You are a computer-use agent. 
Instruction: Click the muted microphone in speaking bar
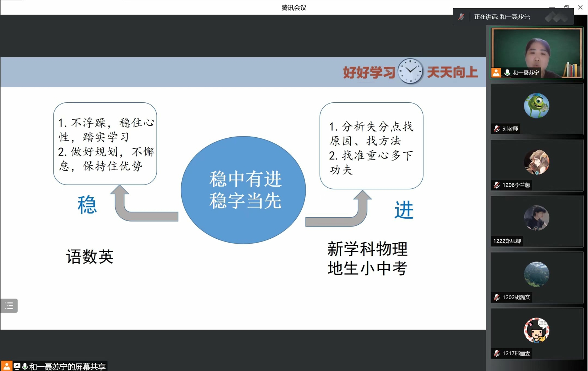[461, 17]
